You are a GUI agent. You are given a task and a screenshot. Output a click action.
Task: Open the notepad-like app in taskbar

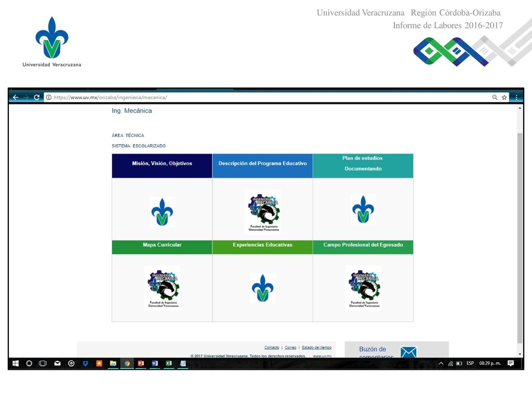pyautogui.click(x=183, y=363)
